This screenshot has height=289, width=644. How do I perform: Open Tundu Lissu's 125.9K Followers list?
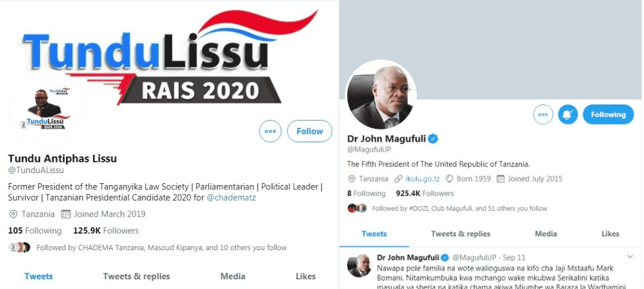tap(106, 230)
